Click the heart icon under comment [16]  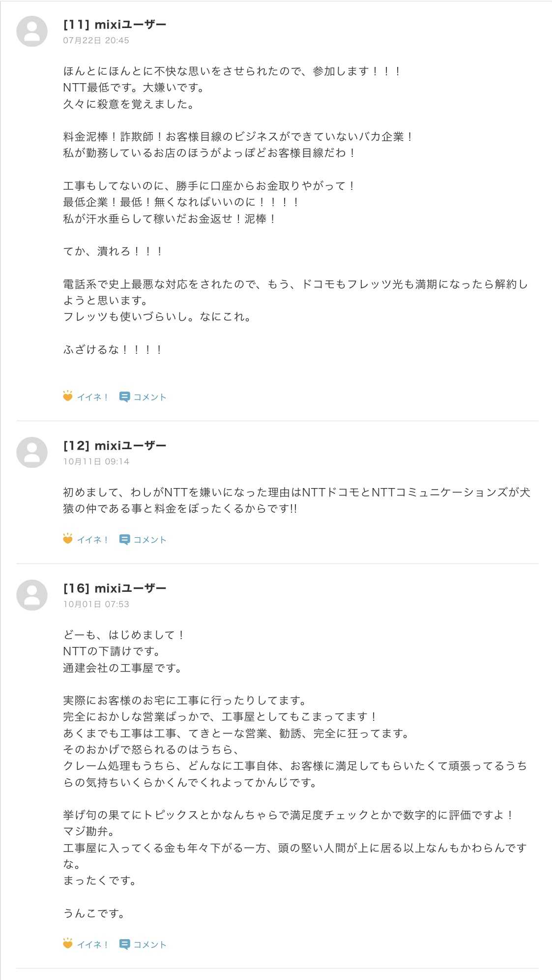pos(68,944)
